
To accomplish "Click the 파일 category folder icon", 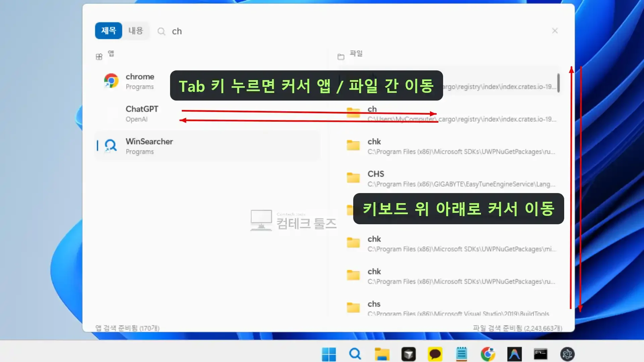I will tap(341, 57).
